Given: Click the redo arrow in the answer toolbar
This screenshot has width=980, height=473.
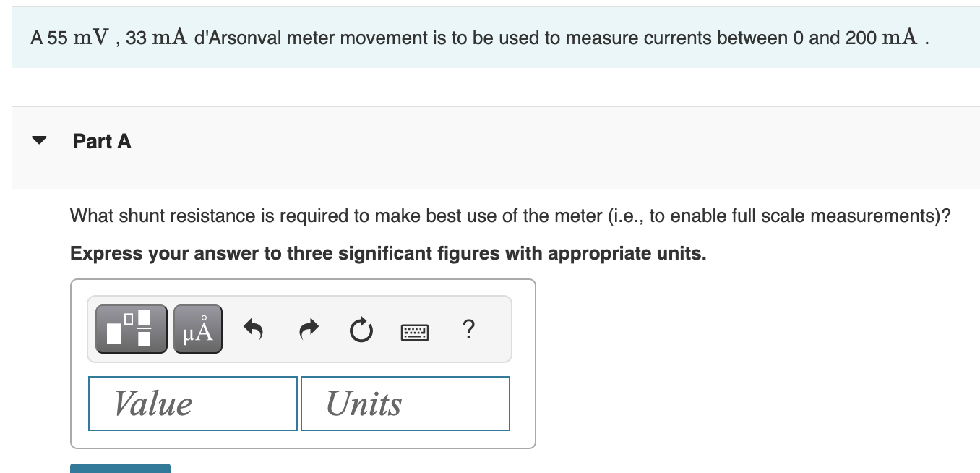Looking at the screenshot, I should click(308, 328).
